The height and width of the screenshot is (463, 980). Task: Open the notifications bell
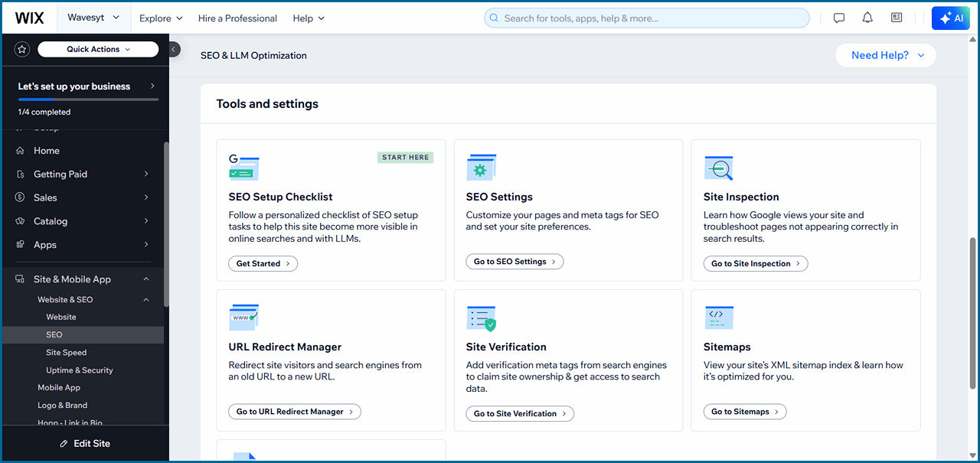[x=867, y=18]
